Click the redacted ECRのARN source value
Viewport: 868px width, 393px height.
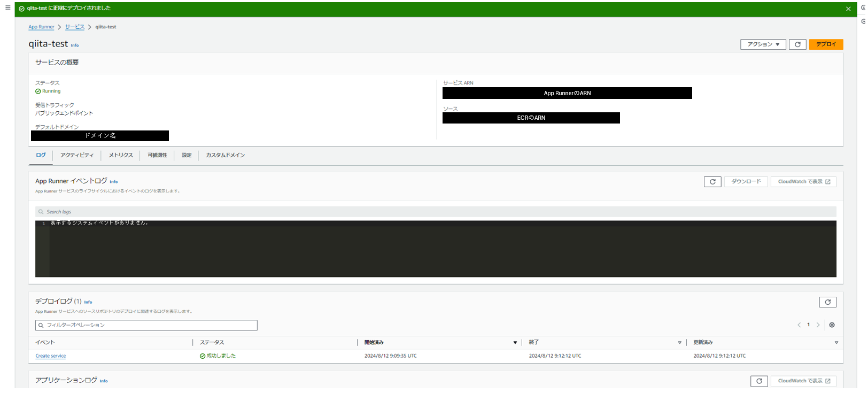[531, 118]
